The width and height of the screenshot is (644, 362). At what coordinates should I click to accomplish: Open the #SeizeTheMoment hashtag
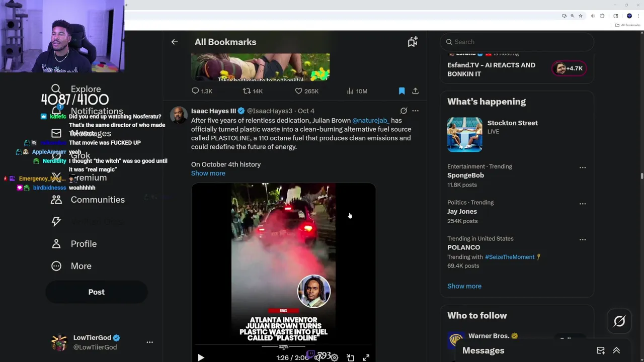[x=510, y=257]
